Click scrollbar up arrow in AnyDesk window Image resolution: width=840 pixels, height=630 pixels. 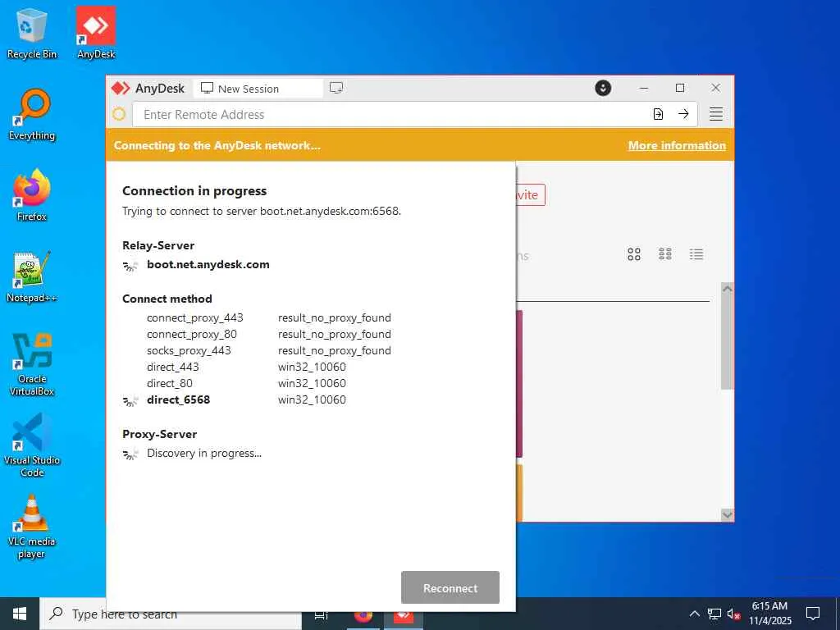coord(727,289)
